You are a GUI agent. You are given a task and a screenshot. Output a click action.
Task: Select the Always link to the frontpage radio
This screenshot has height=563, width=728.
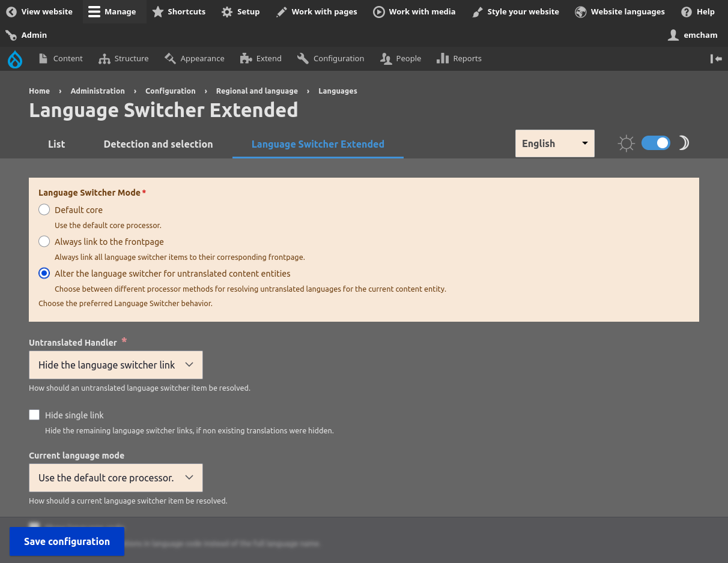[44, 241]
